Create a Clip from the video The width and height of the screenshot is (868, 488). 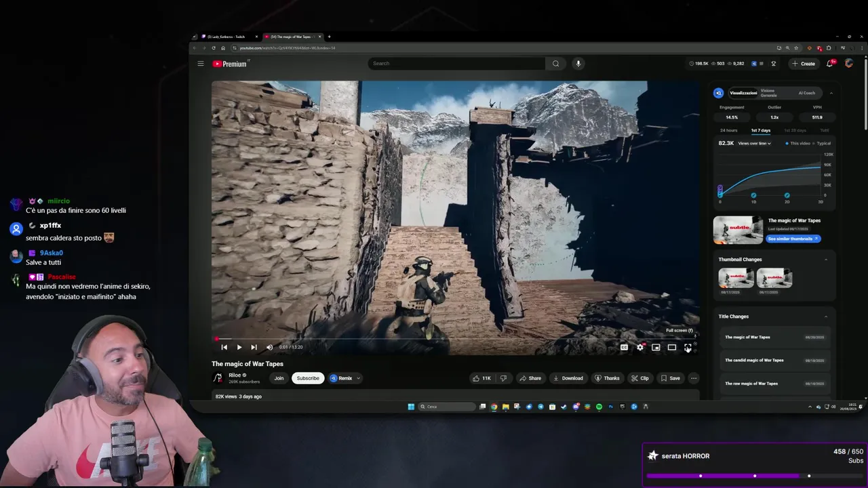coord(640,378)
